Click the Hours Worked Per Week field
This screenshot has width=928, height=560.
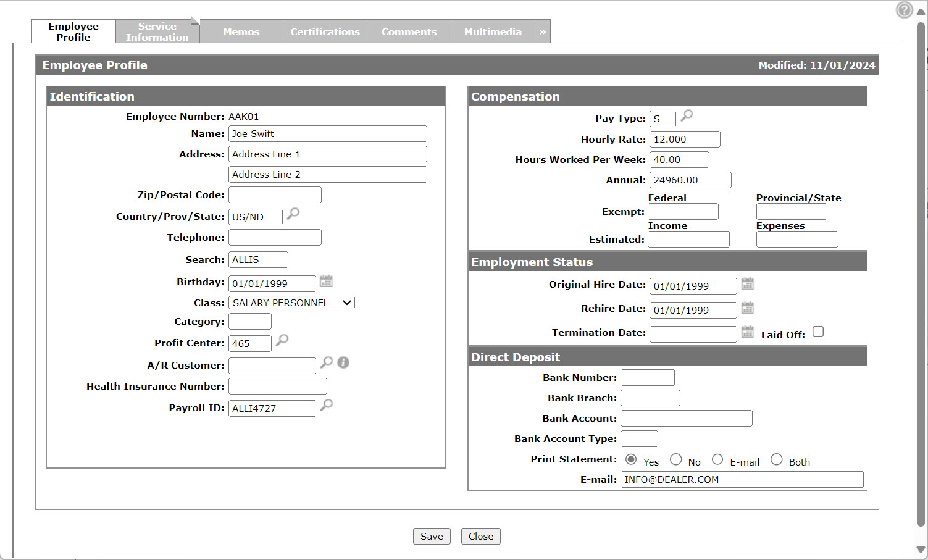679,159
